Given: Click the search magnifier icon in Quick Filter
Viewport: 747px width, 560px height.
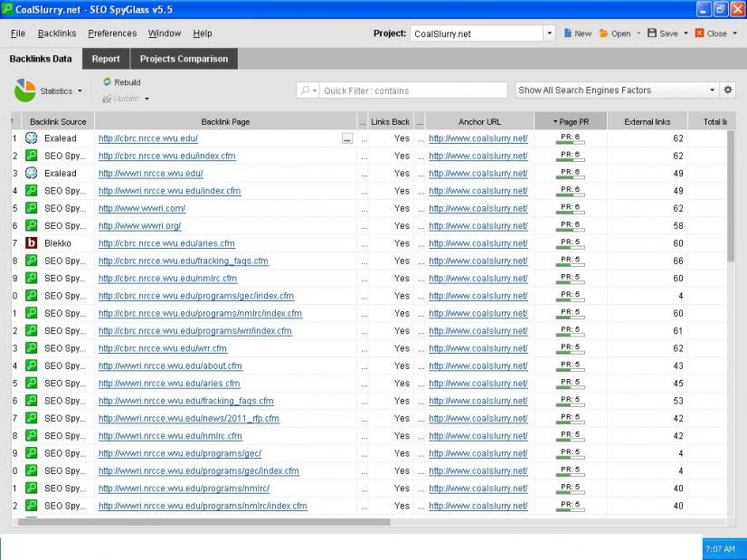Looking at the screenshot, I should 306,90.
